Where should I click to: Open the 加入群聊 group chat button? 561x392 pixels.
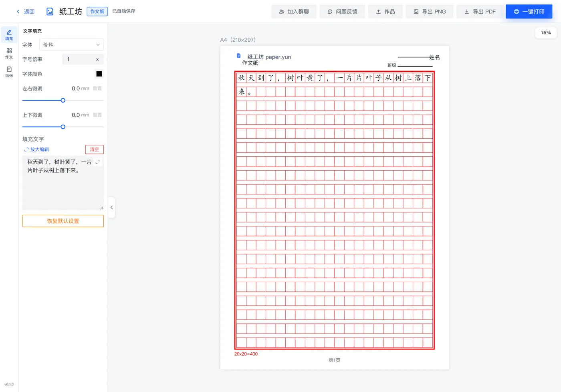point(294,12)
